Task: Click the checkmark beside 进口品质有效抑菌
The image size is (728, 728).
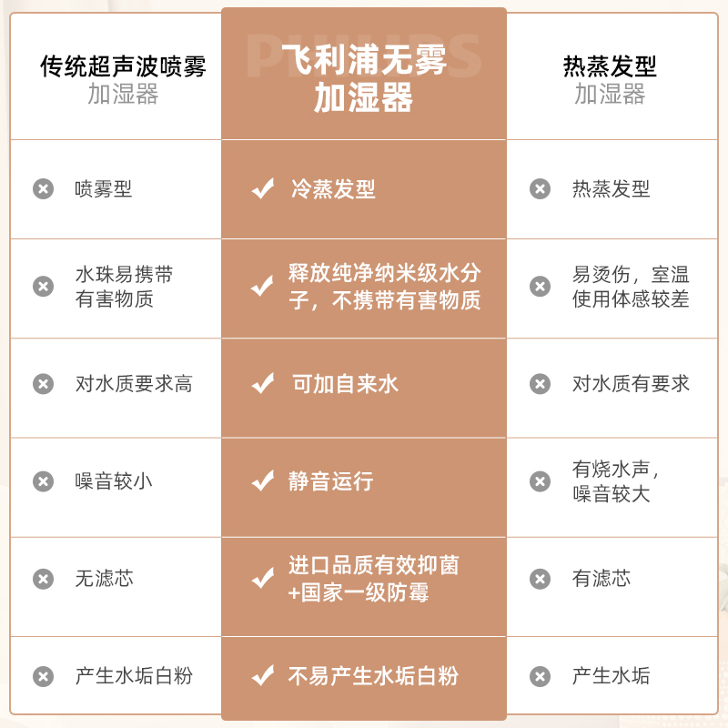Action: pyautogui.click(x=263, y=579)
